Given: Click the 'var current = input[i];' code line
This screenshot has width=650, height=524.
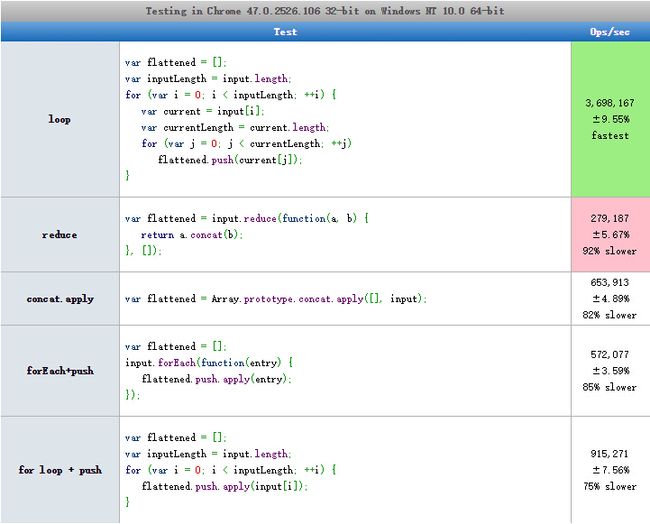Looking at the screenshot, I should click(x=202, y=112).
